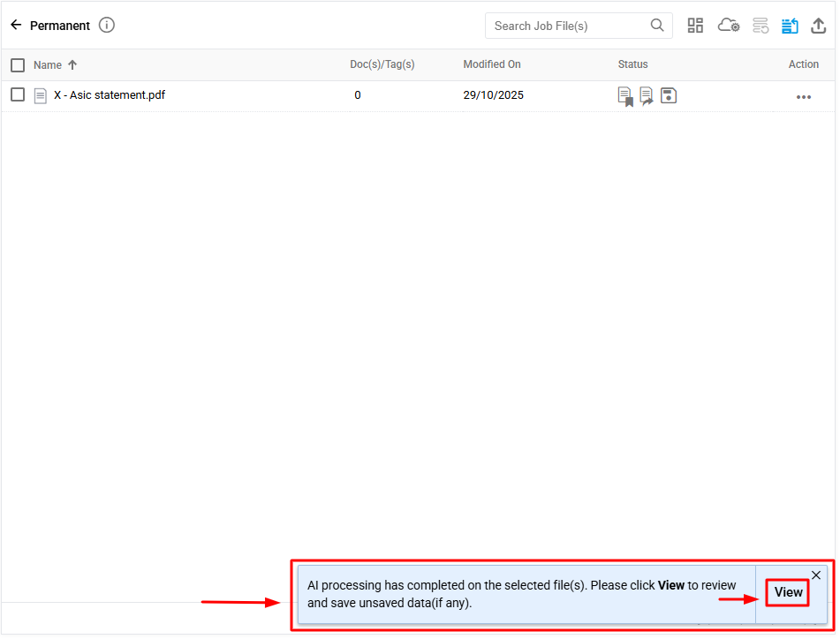Click the Modified On column header
This screenshot has height=639, width=840.
pos(492,64)
